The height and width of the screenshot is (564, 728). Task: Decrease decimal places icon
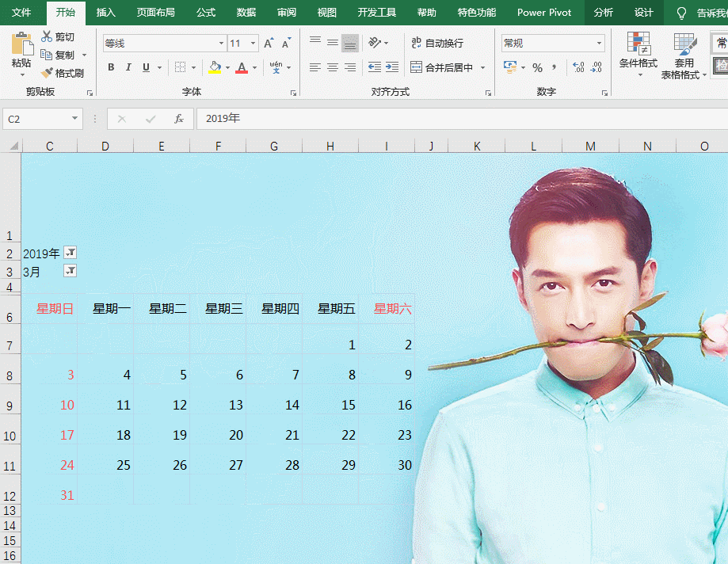pos(597,68)
